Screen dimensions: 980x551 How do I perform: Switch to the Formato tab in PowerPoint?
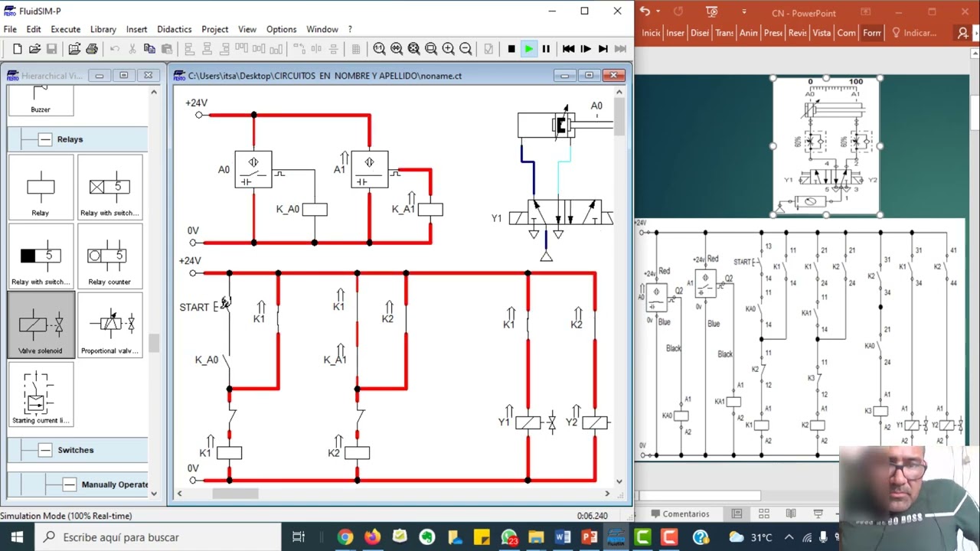(871, 33)
